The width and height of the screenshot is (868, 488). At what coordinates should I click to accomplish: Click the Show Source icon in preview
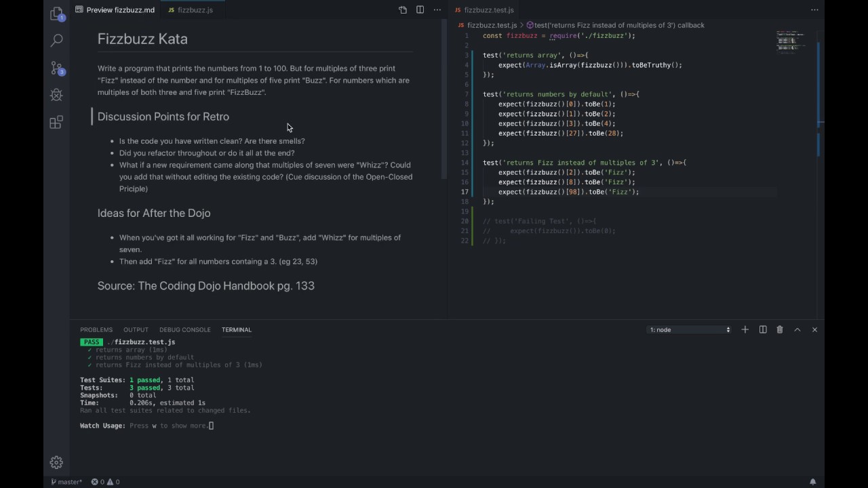403,10
